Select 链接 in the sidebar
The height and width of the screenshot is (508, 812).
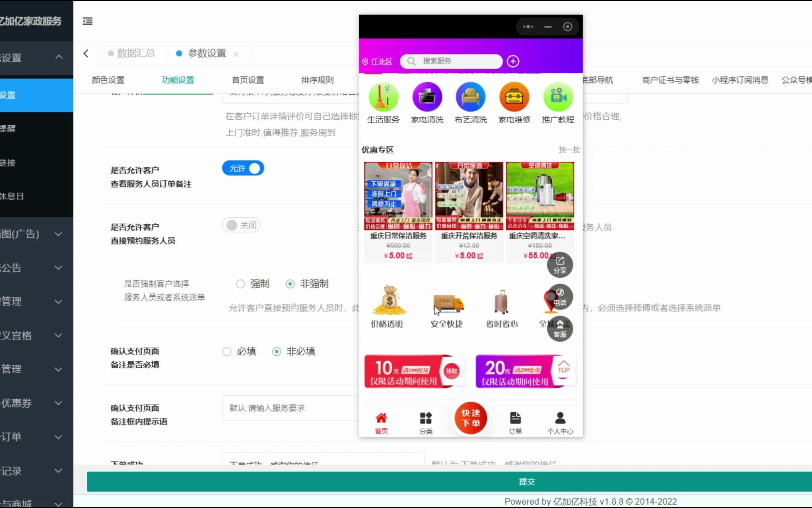[x=37, y=163]
